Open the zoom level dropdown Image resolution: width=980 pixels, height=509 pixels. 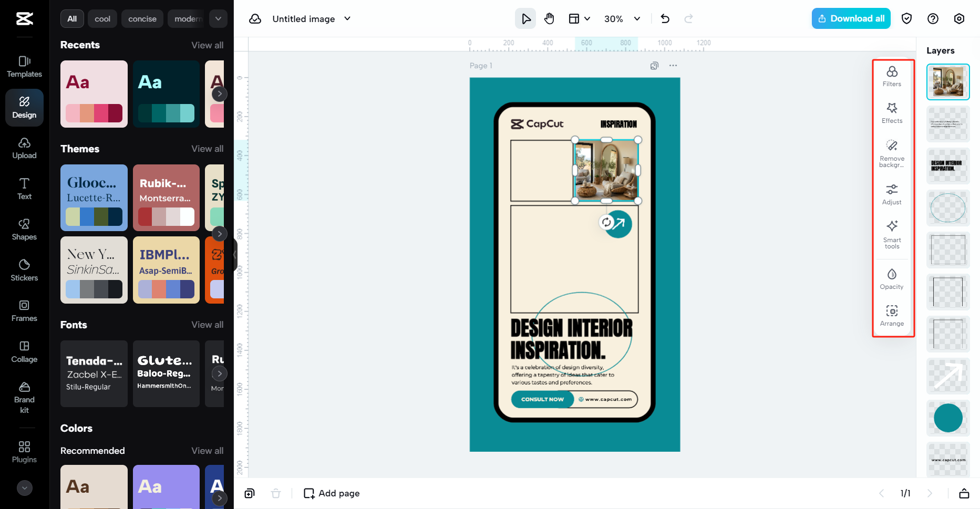[622, 18]
